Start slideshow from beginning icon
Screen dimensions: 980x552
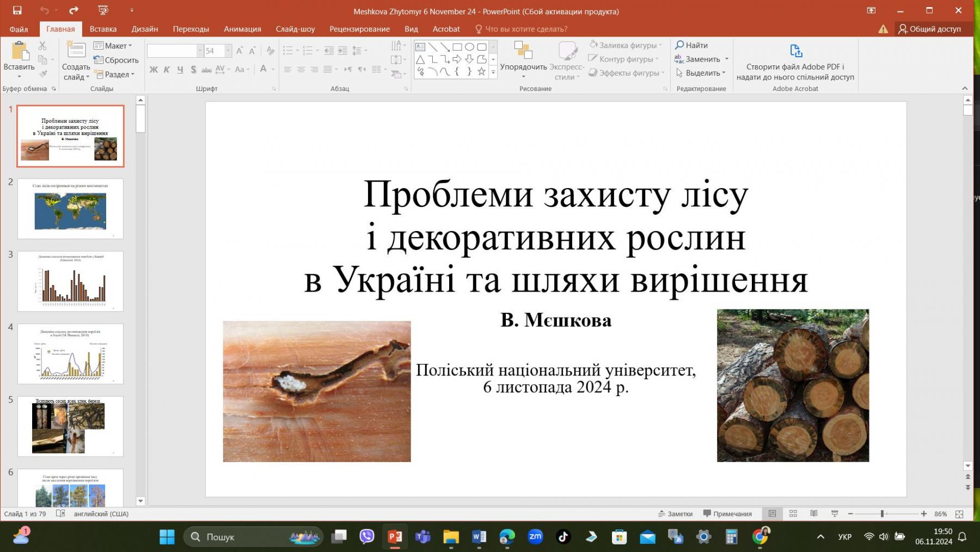click(103, 10)
